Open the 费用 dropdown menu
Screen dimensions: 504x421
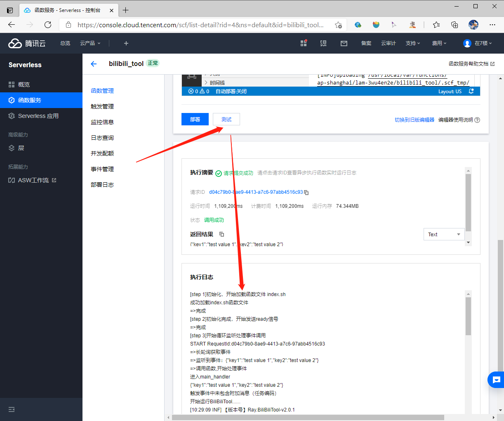tap(439, 43)
